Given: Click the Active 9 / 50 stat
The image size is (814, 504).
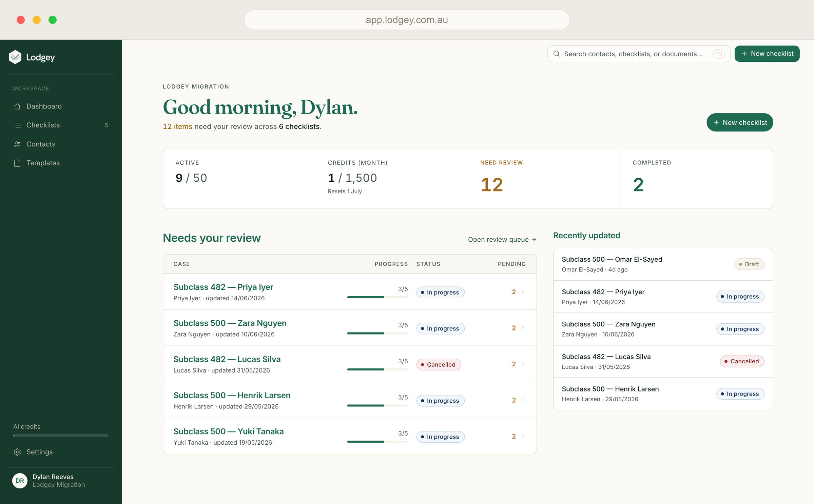Looking at the screenshot, I should pyautogui.click(x=191, y=178).
